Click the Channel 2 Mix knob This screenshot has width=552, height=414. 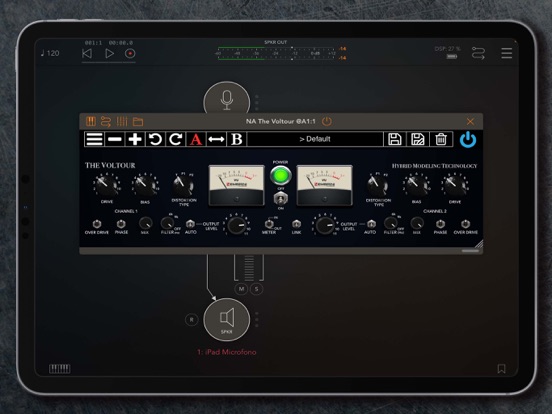[x=417, y=223]
